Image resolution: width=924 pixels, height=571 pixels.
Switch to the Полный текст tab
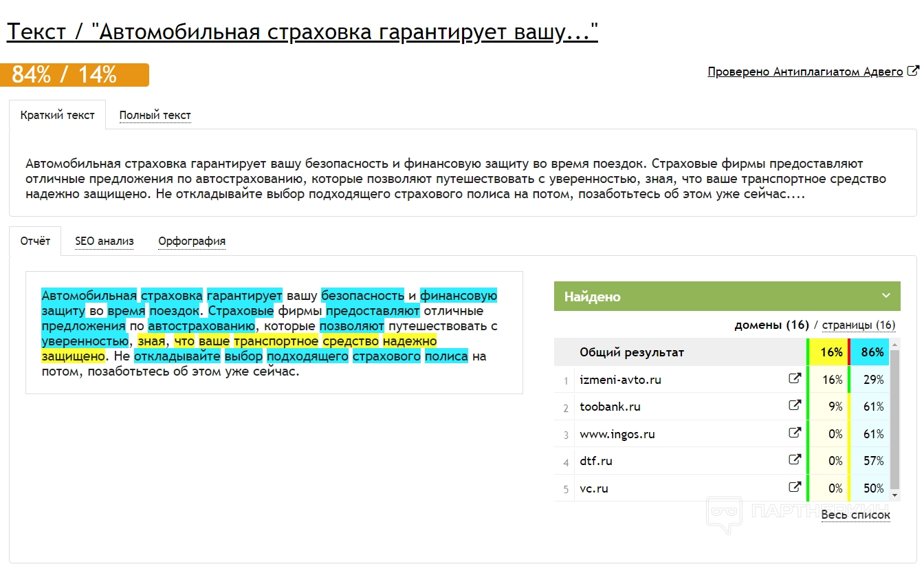tap(155, 115)
